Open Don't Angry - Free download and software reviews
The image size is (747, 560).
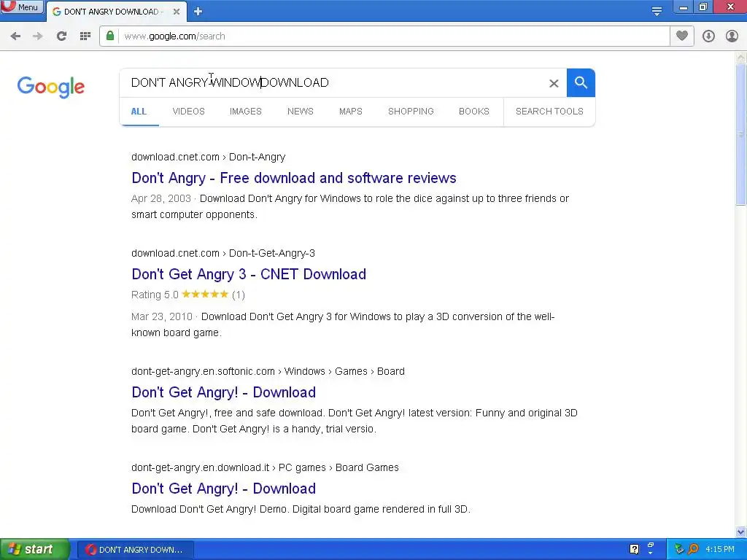[294, 178]
